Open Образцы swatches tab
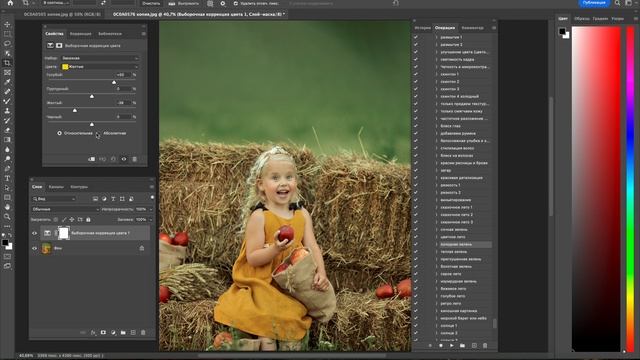The image size is (640, 360). coord(581,18)
